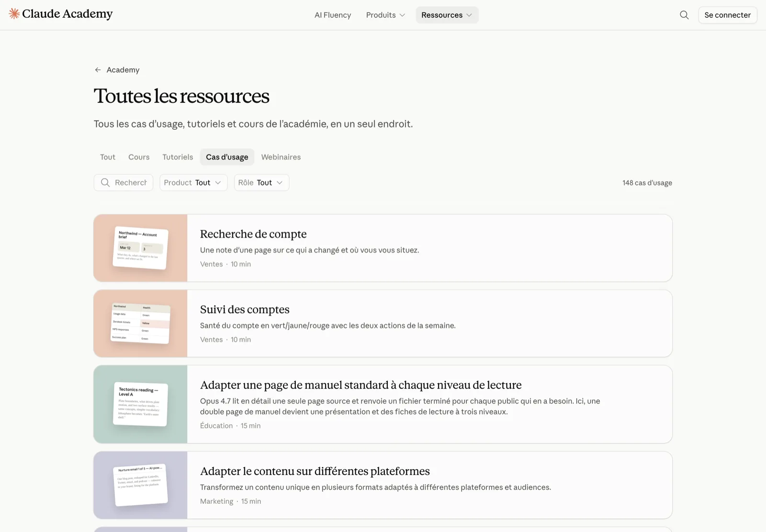This screenshot has height=532, width=766.
Task: Follow the Academy breadcrumb link
Action: (123, 70)
